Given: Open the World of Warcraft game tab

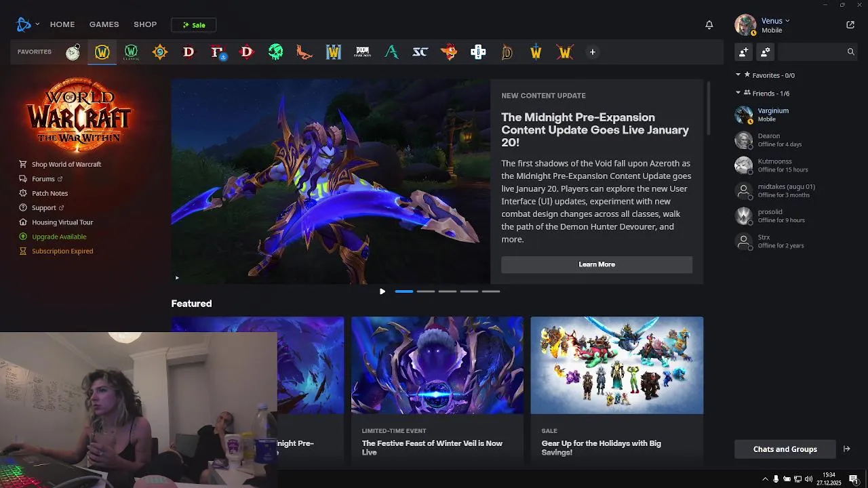Looking at the screenshot, I should click(102, 52).
